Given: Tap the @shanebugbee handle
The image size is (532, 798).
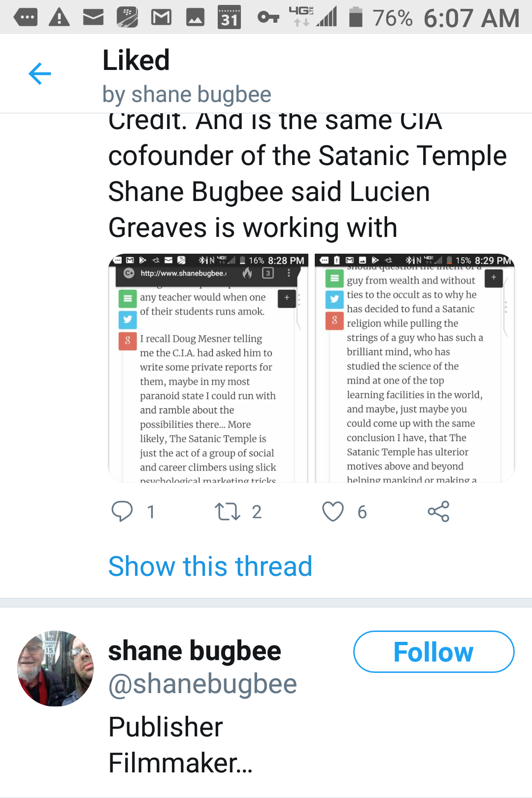Looking at the screenshot, I should coord(202,684).
